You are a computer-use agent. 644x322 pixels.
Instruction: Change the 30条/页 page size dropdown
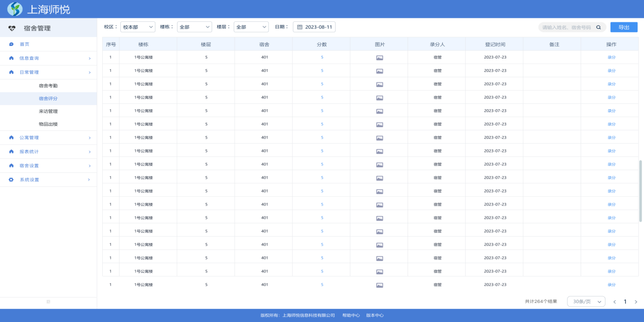point(585,301)
